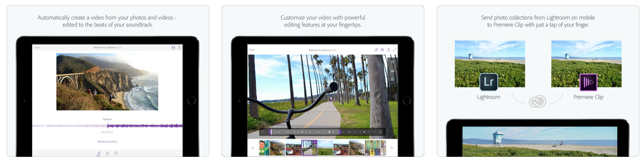Open the middle tab icon beside music note
The image size is (644, 162).
click(107, 153)
